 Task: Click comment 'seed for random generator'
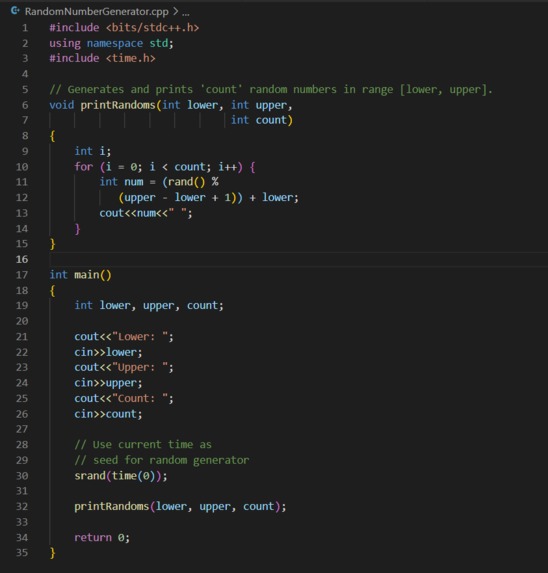[162, 460]
